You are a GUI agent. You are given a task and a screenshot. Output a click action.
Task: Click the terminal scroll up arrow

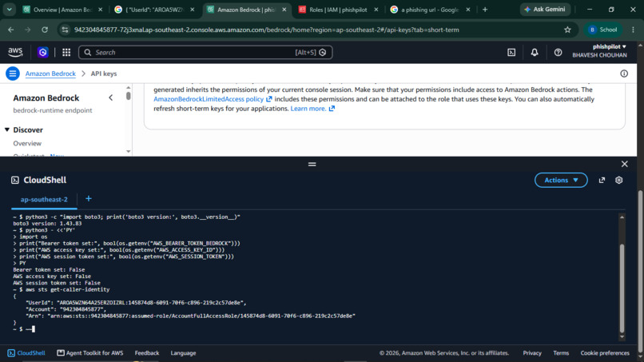622,217
